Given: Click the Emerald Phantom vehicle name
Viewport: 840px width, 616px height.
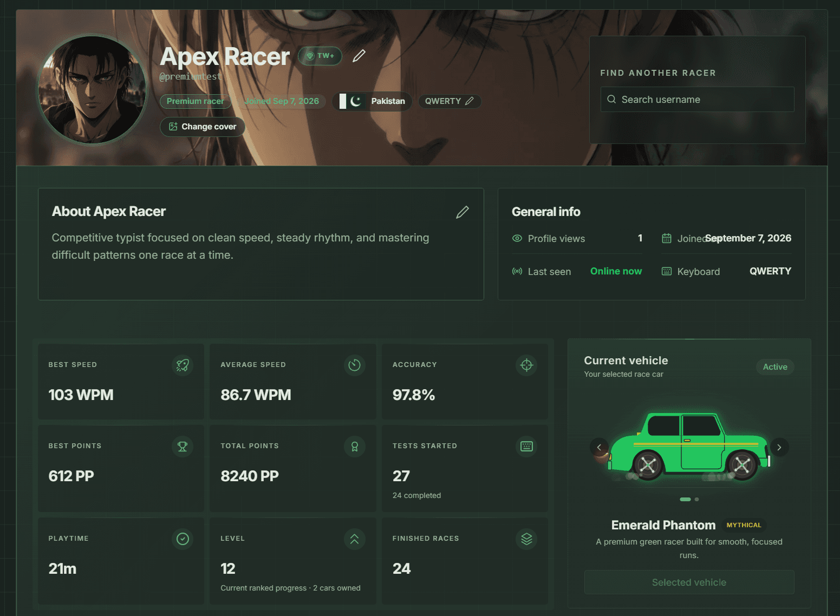Looking at the screenshot, I should 663,525.
